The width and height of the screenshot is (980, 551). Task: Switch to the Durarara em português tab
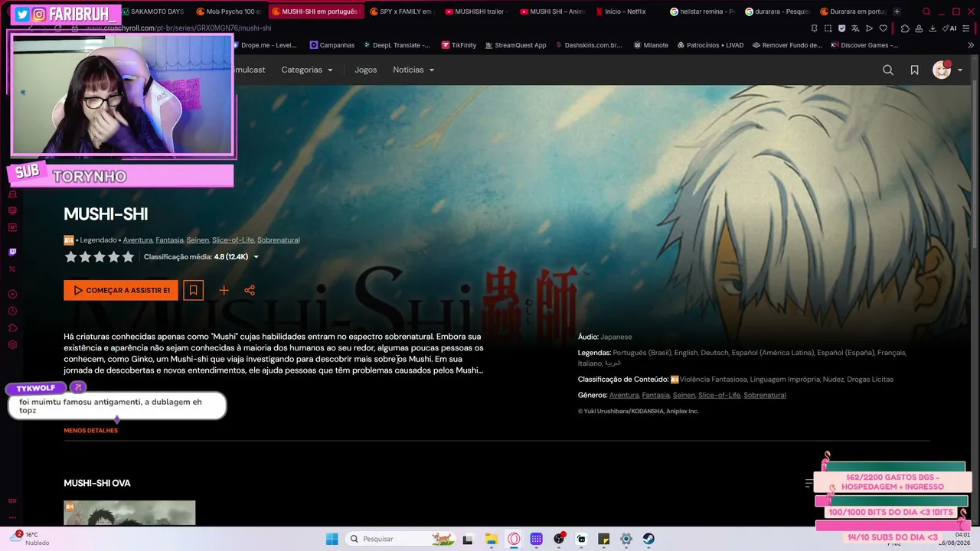(x=851, y=11)
